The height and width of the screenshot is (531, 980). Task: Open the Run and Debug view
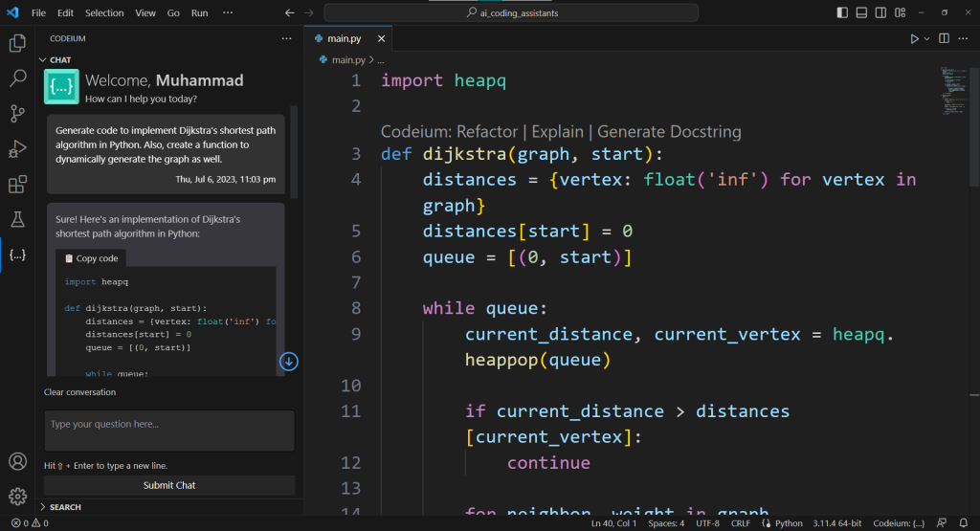(x=17, y=149)
